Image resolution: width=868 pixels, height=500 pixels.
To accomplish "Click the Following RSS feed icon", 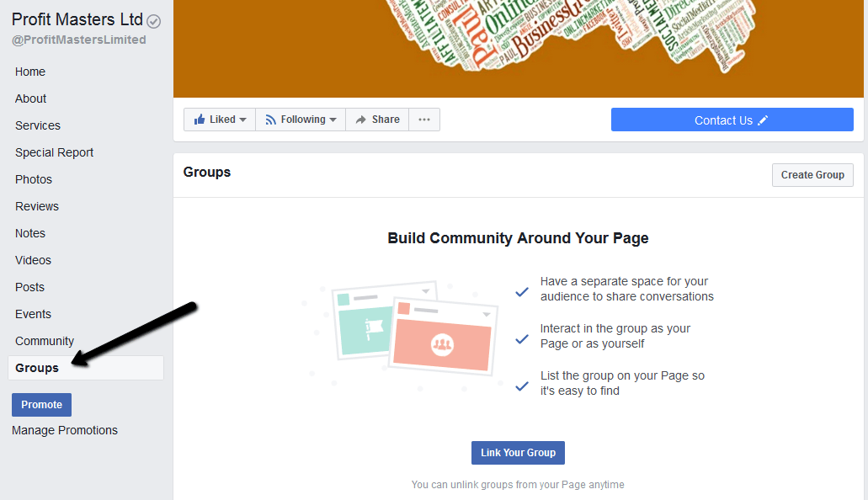I will [271, 120].
